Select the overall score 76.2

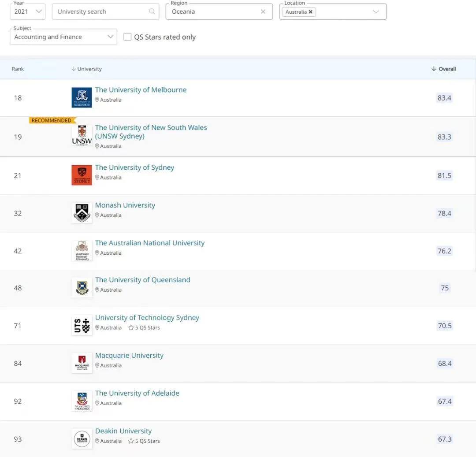(444, 251)
